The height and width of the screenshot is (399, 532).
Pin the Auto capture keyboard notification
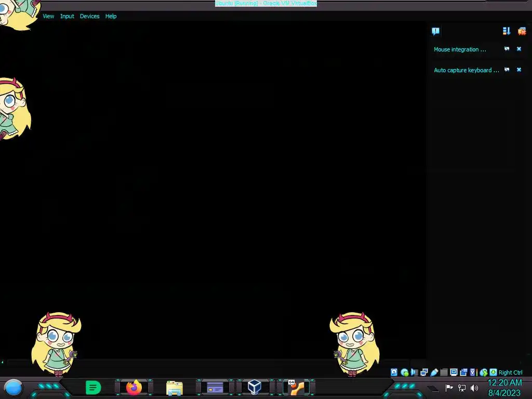coord(507,70)
